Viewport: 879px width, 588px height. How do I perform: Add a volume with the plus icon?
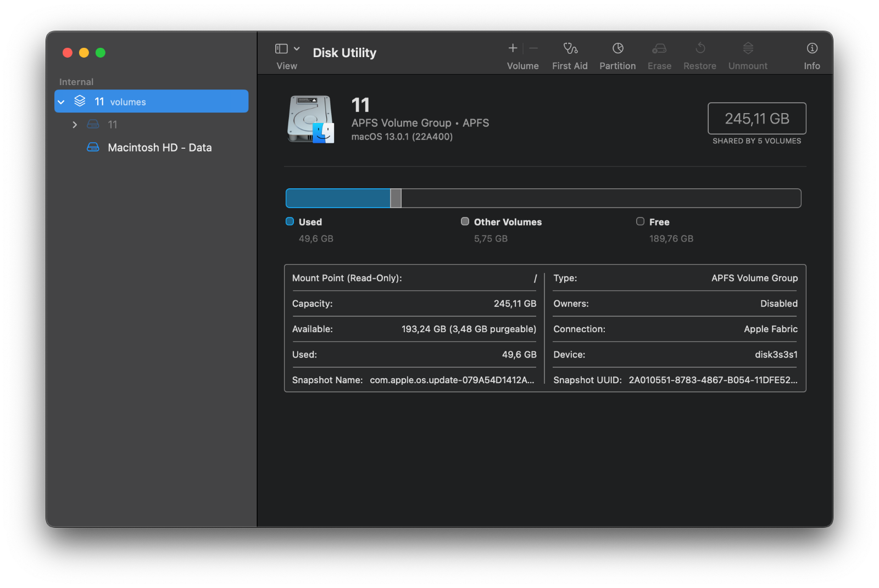513,48
